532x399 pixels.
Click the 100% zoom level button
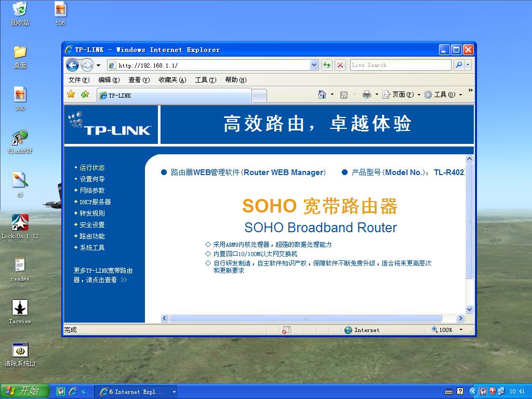coord(443,330)
